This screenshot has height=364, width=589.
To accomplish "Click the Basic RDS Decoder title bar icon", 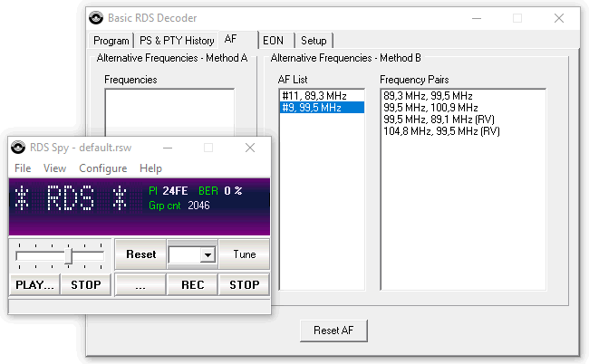I will [96, 18].
